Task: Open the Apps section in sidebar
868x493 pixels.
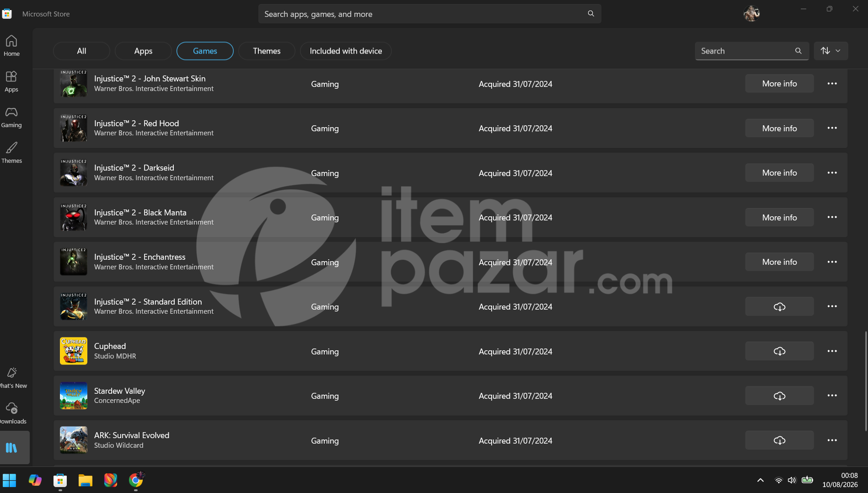Action: 11,81
